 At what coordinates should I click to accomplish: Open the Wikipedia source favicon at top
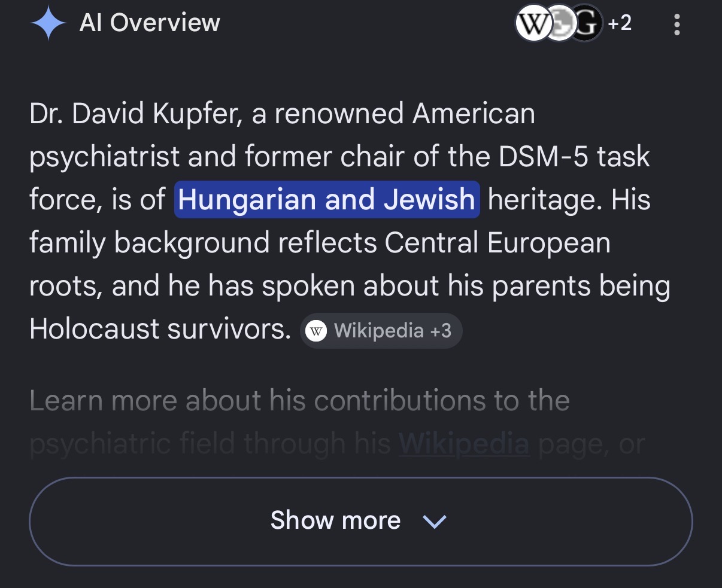pos(532,25)
